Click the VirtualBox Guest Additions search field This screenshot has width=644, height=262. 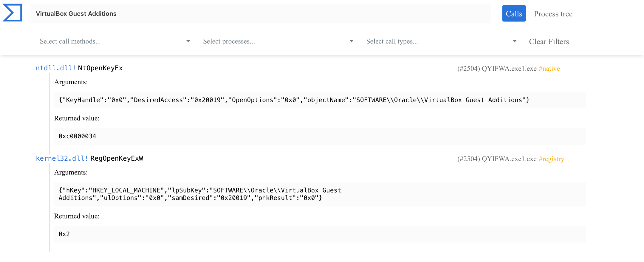pyautogui.click(x=261, y=14)
